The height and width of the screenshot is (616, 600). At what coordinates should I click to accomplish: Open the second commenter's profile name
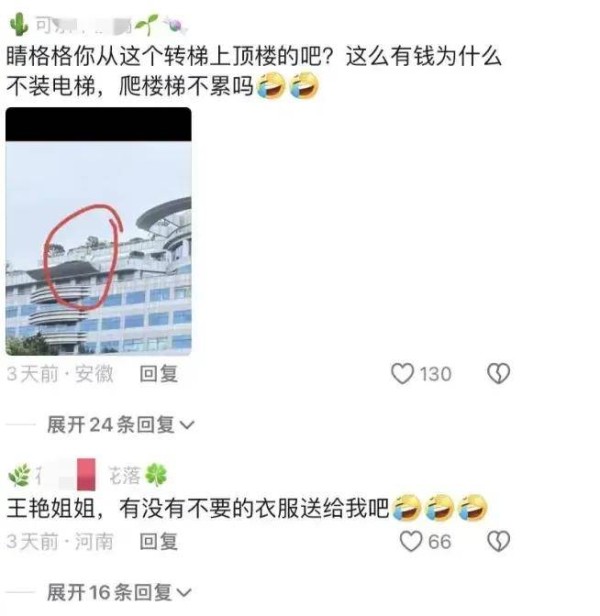pos(88,475)
